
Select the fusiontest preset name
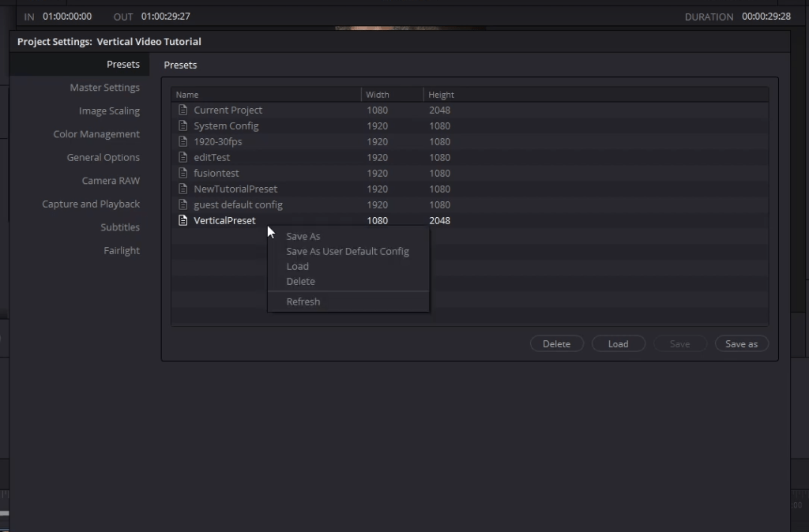point(216,173)
